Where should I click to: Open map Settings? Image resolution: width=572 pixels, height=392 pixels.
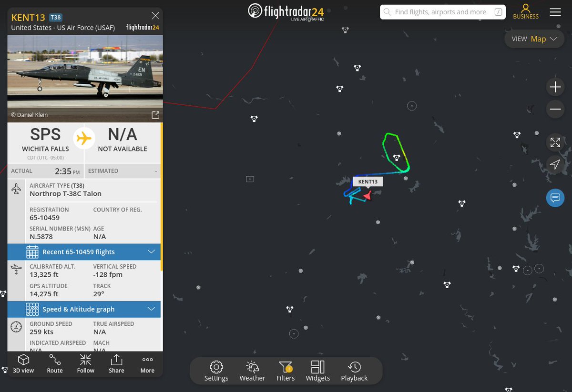(x=216, y=371)
